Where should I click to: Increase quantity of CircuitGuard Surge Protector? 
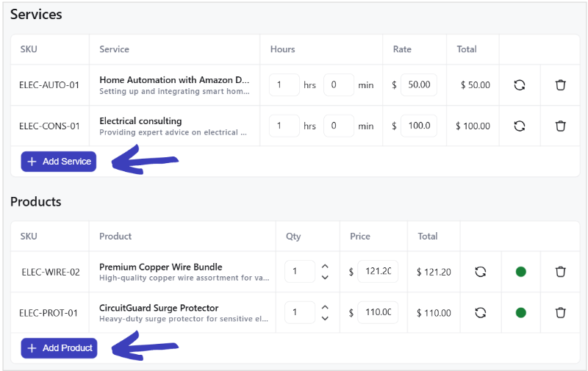[325, 307]
